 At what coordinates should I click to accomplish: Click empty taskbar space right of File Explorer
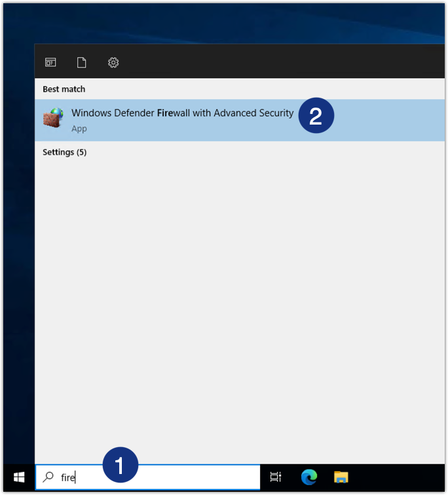tap(400, 477)
